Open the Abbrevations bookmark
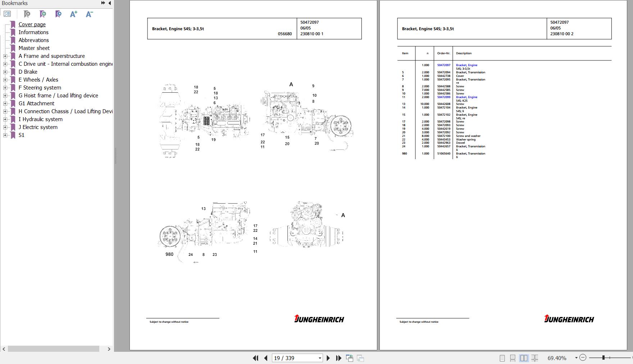 (x=34, y=40)
